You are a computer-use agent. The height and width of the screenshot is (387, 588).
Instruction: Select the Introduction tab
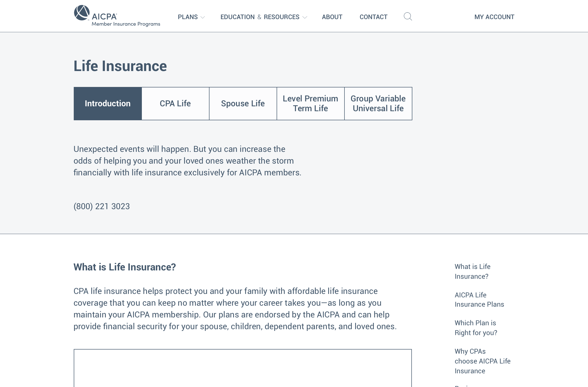108,103
